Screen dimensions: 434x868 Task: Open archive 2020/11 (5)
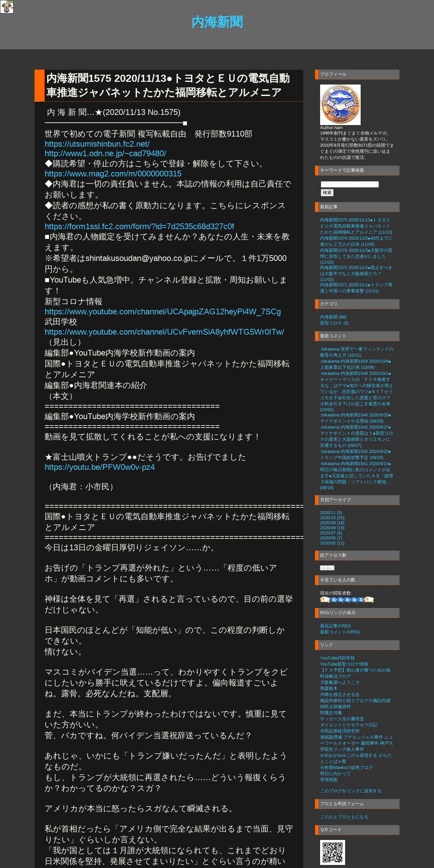(x=331, y=513)
